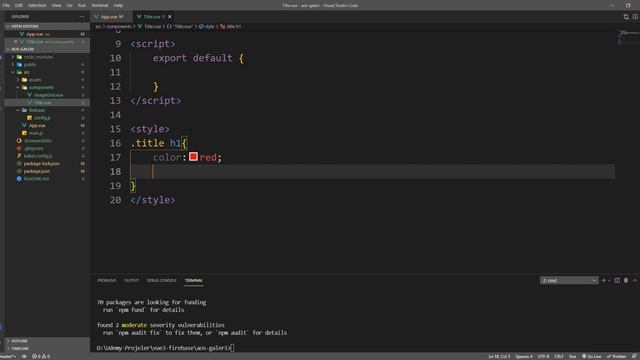Open package.json in the file tree
640x360 pixels.
coord(47,171)
